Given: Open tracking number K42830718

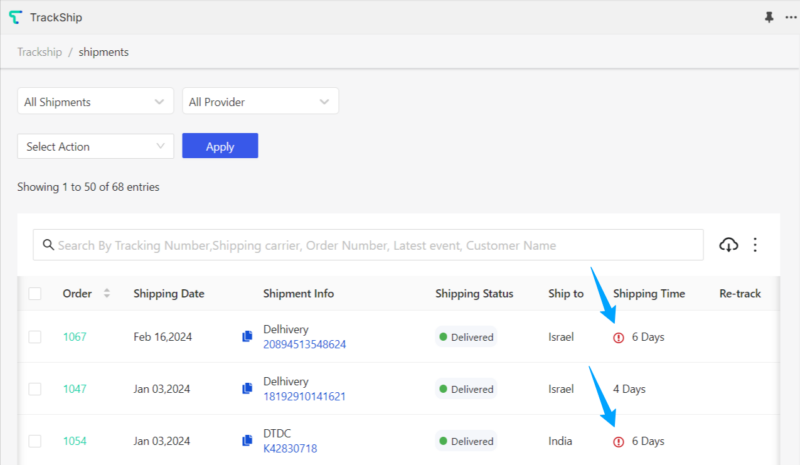Looking at the screenshot, I should [290, 449].
